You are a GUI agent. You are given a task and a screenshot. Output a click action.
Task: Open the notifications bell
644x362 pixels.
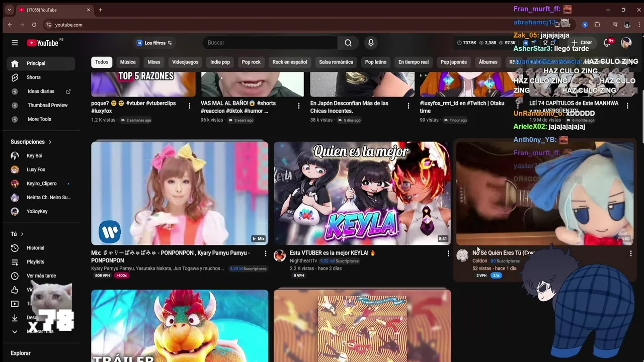(x=607, y=43)
